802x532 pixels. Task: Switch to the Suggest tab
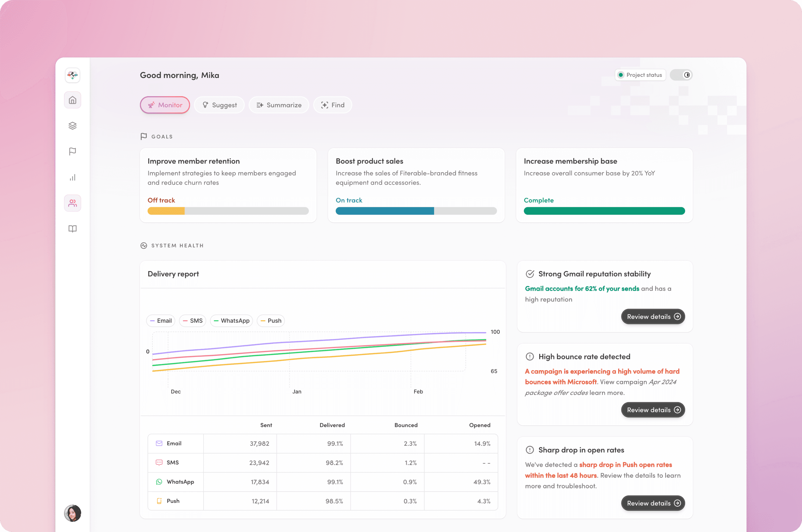[219, 105]
